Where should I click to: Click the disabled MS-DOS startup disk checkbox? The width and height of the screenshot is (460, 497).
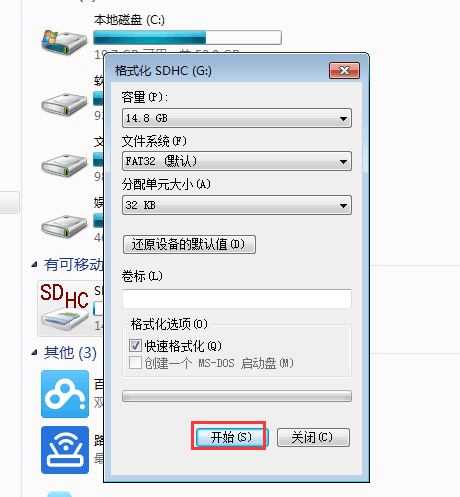pos(135,363)
